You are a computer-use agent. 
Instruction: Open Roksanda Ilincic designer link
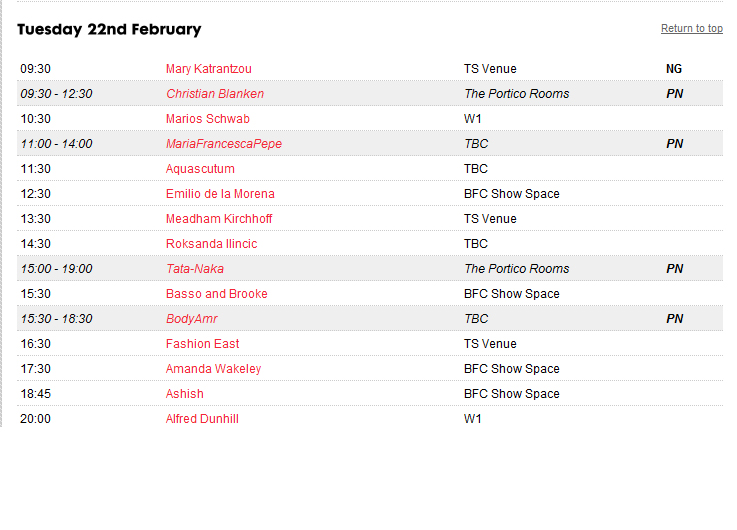[x=211, y=244]
